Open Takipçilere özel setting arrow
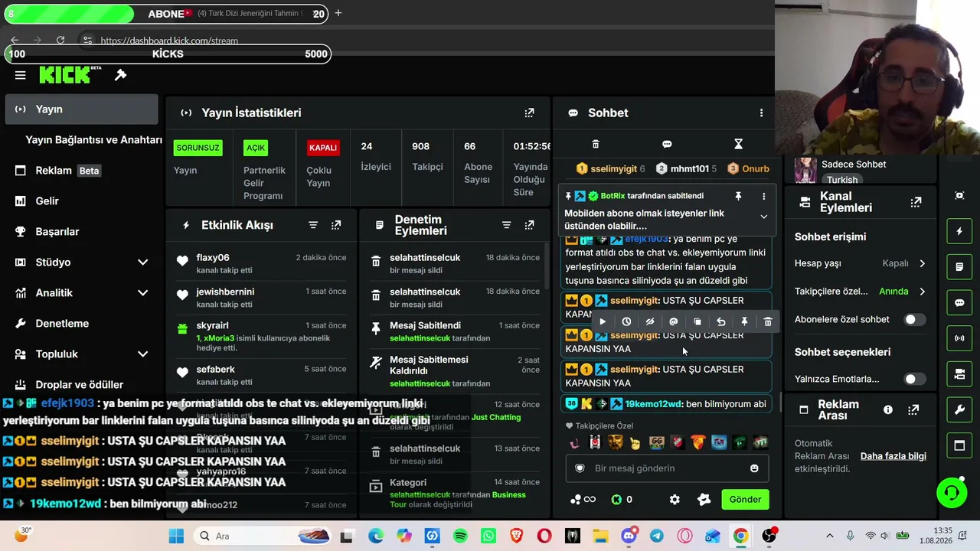 coord(922,292)
